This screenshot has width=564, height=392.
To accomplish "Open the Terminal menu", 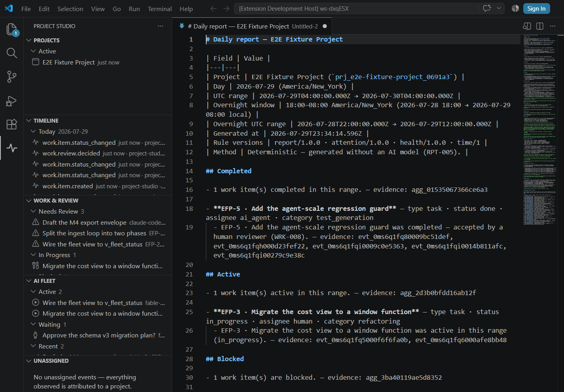I will [x=160, y=9].
